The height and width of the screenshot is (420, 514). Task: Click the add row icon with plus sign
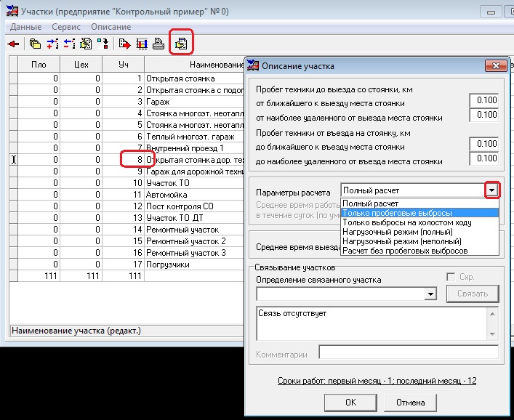coord(52,44)
